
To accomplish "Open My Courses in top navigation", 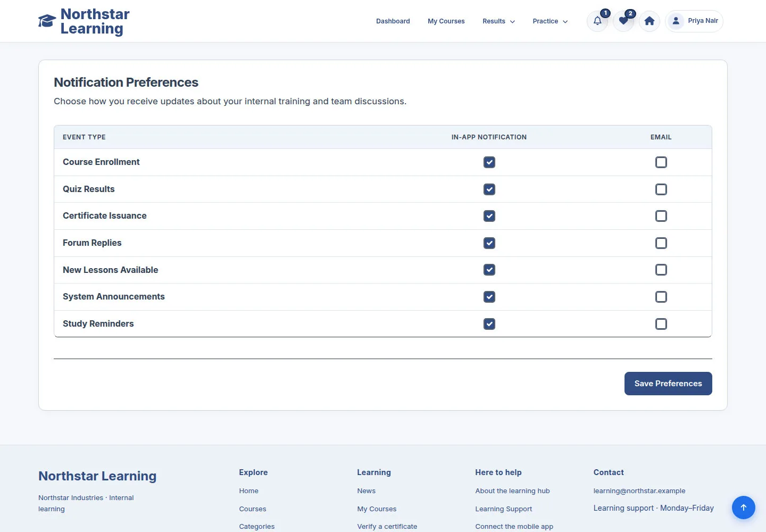I will pos(446,21).
